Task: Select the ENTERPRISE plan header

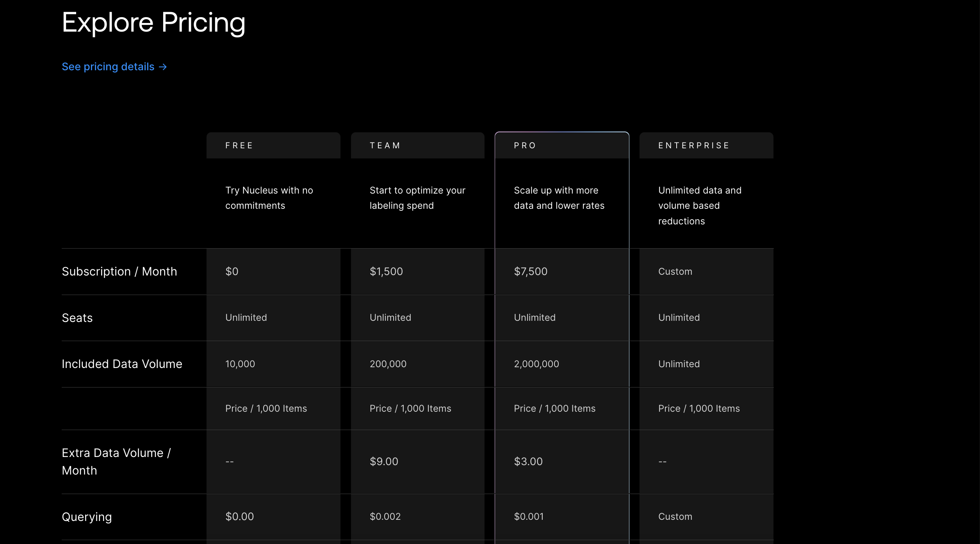Action: pos(694,146)
